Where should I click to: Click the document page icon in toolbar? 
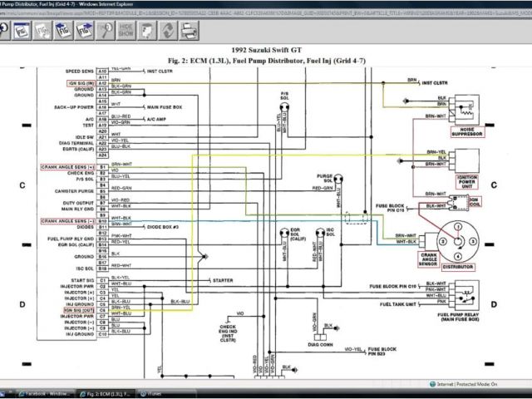click(x=147, y=32)
